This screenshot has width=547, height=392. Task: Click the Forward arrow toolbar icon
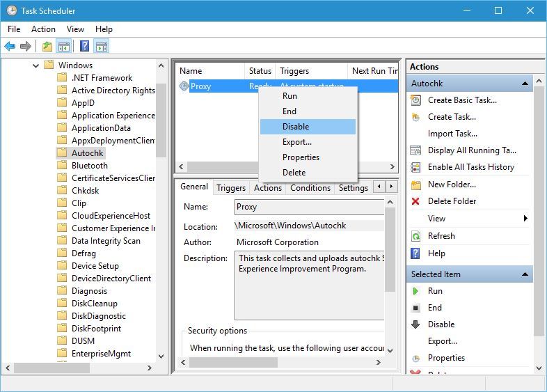pyautogui.click(x=26, y=46)
